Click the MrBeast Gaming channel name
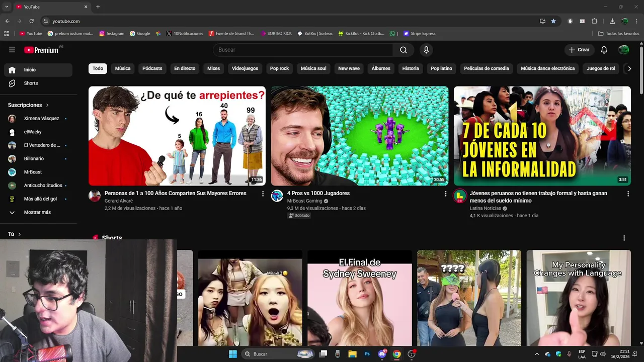The height and width of the screenshot is (362, 644). pyautogui.click(x=304, y=201)
